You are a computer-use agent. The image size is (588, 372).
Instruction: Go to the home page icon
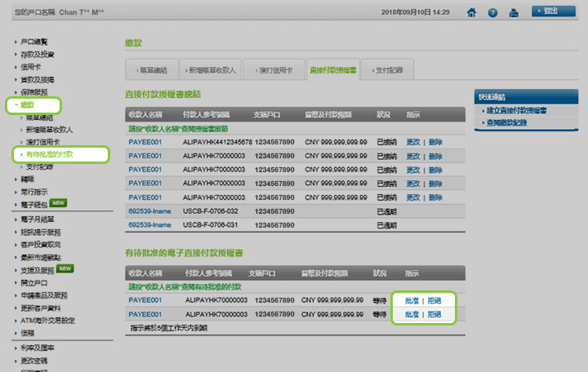(471, 13)
